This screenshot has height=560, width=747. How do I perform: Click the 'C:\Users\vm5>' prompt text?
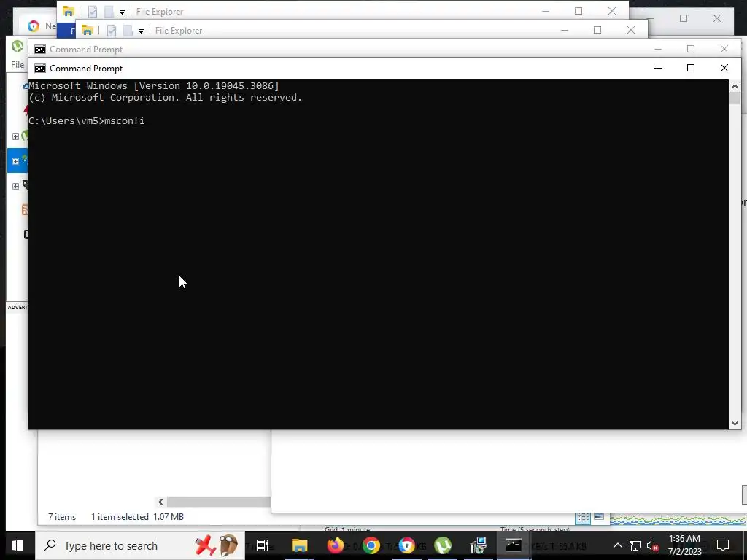tap(66, 121)
